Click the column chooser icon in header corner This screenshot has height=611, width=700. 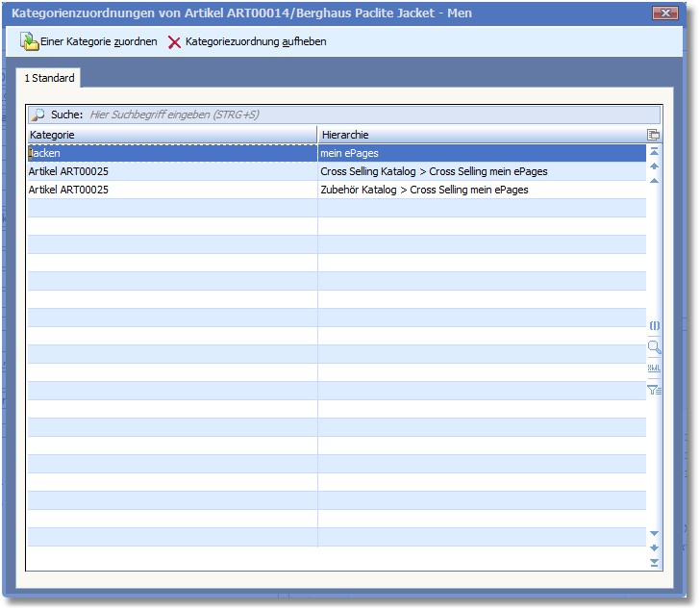click(654, 136)
